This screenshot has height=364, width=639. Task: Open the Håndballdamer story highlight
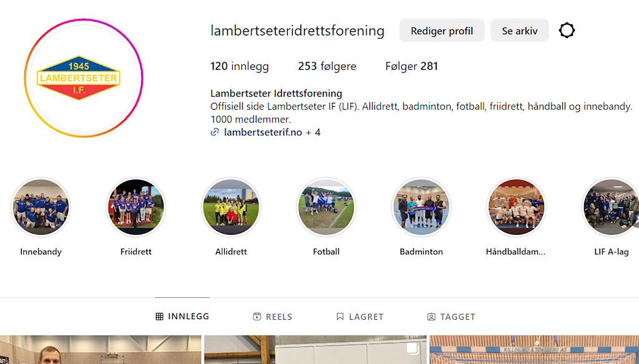(516, 207)
